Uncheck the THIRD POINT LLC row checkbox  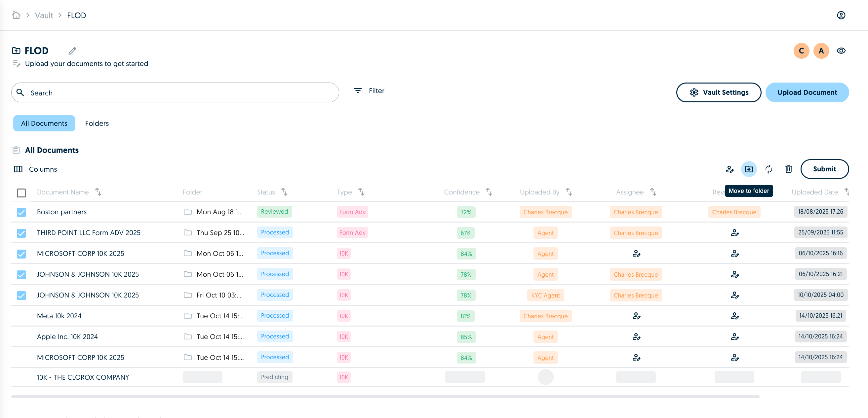21,233
